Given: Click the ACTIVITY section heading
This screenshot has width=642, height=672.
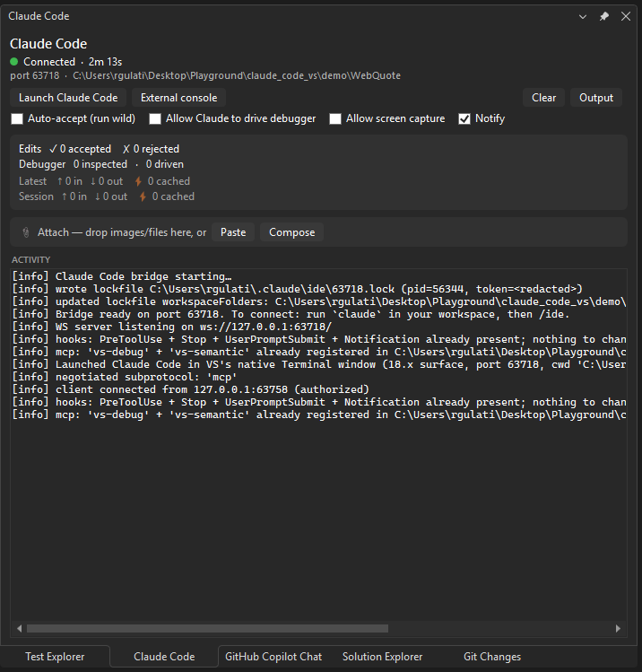Looking at the screenshot, I should (30, 259).
